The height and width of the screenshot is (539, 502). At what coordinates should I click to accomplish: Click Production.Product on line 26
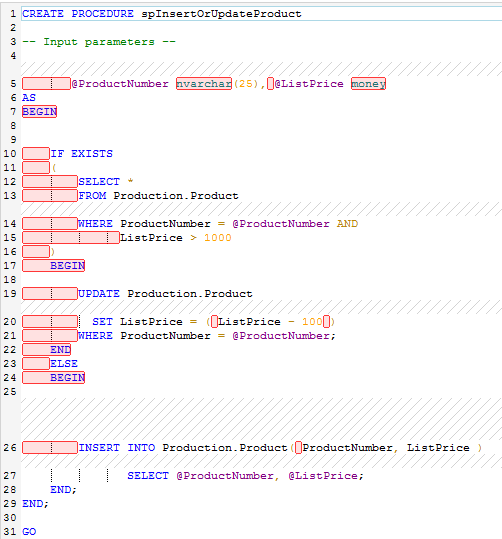click(x=225, y=448)
